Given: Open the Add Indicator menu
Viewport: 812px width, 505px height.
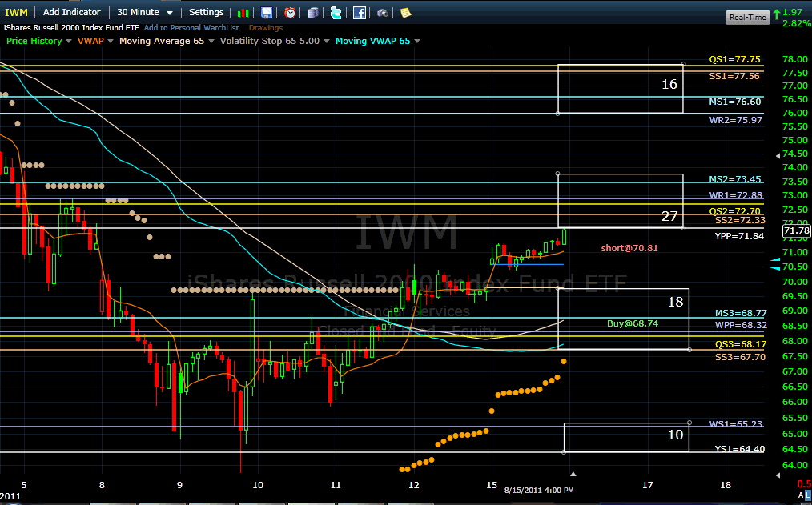Looking at the screenshot, I should click(x=71, y=13).
